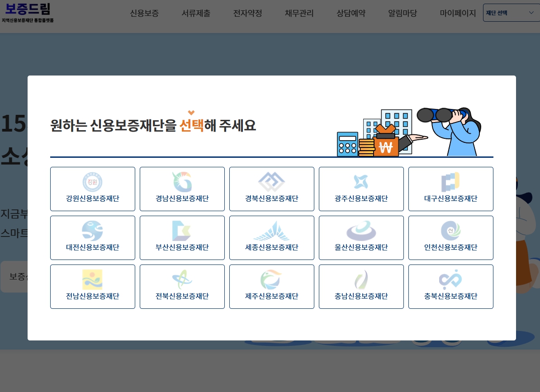This screenshot has width=540, height=392.
Task: Open the 마이페이지 menu
Action: 458,13
